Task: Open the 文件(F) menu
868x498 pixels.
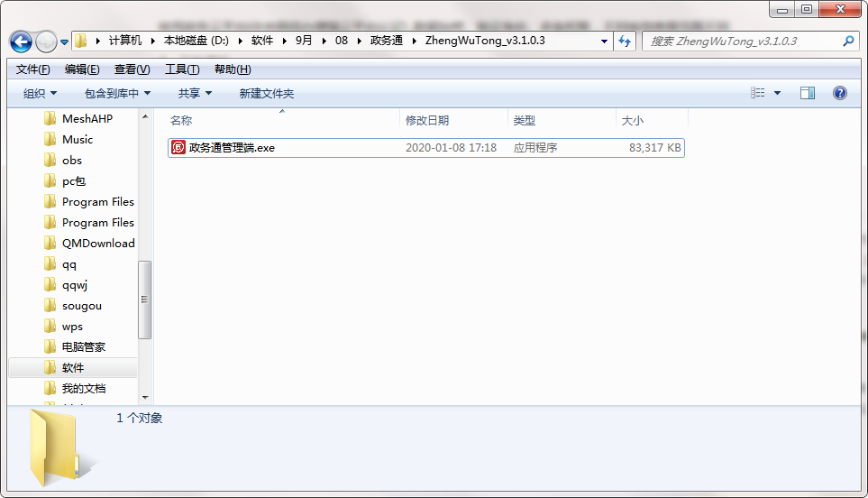Action: 32,69
